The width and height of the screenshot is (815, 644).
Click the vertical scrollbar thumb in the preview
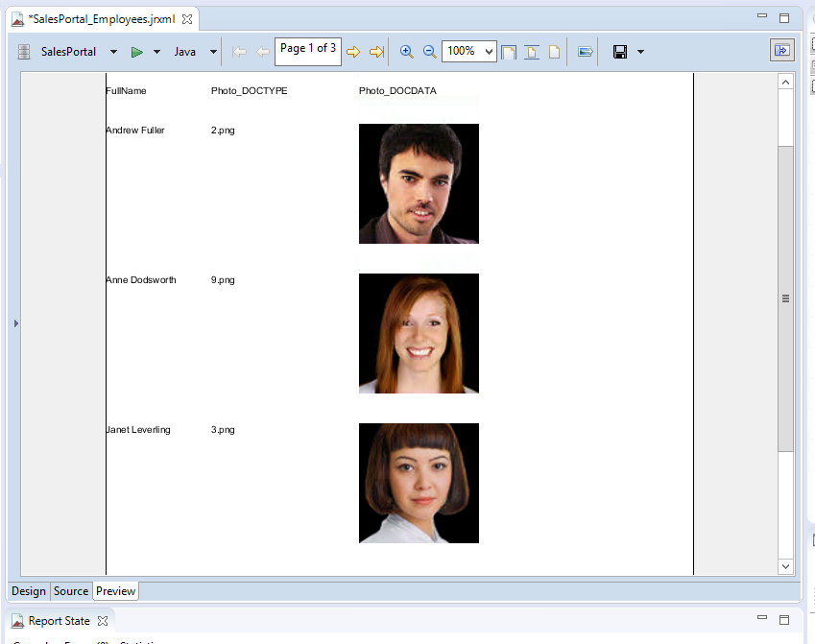tap(785, 298)
